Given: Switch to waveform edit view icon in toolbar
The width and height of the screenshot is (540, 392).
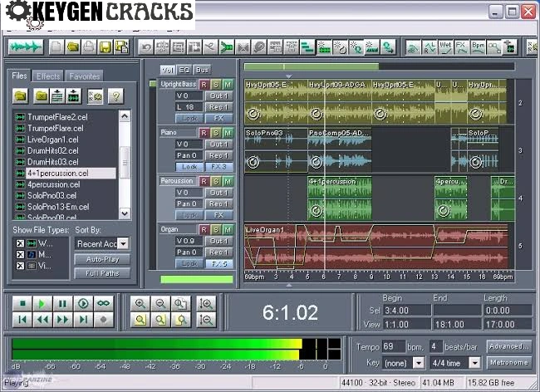Looking at the screenshot, I should click(x=25, y=46).
